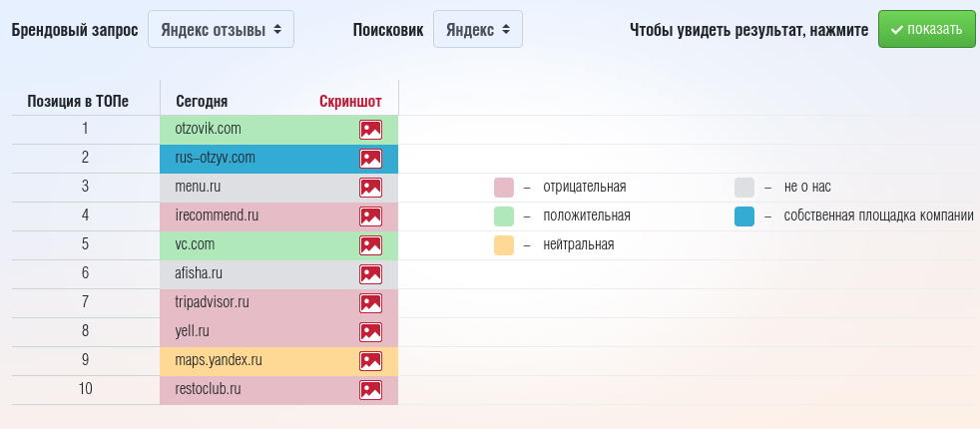This screenshot has height=429, width=980.
Task: Click position number 1 cell
Action: point(85,129)
